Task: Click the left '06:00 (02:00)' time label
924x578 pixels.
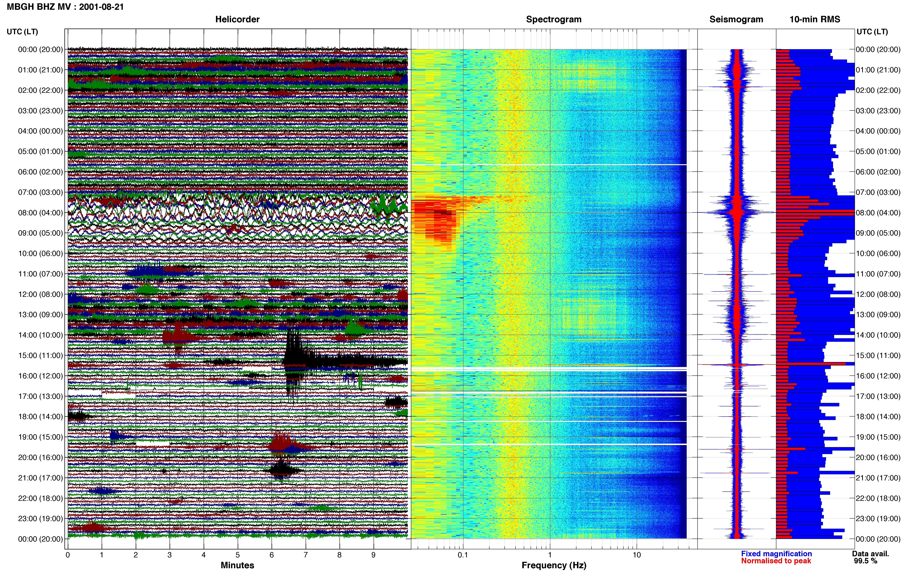Action: [41, 172]
